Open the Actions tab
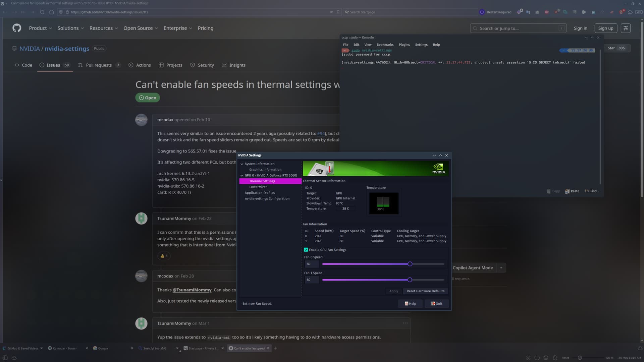The height and width of the screenshot is (362, 644). coord(140,65)
